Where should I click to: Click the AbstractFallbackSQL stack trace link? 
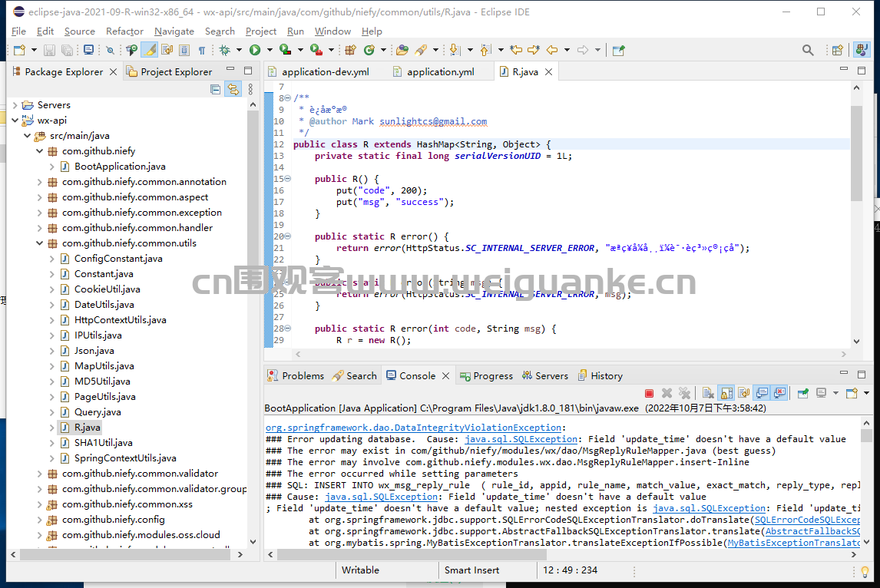(x=812, y=531)
